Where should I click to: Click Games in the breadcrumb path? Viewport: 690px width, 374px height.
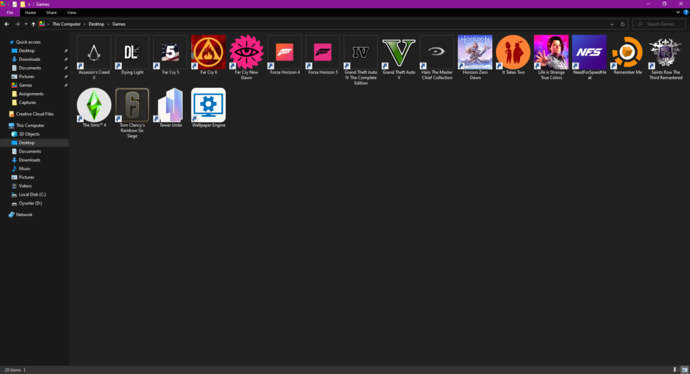point(119,24)
